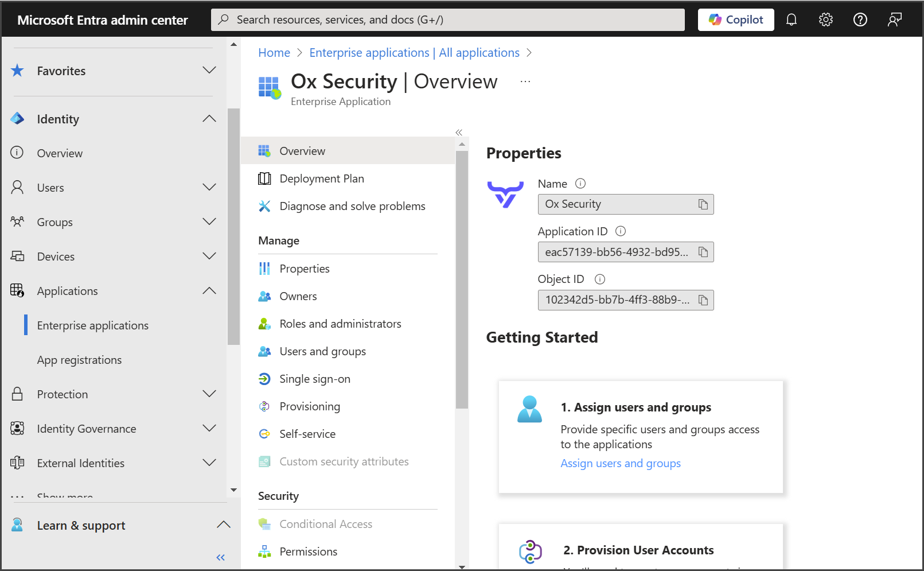Copy the Application ID value
This screenshot has width=924, height=571.
pos(703,253)
